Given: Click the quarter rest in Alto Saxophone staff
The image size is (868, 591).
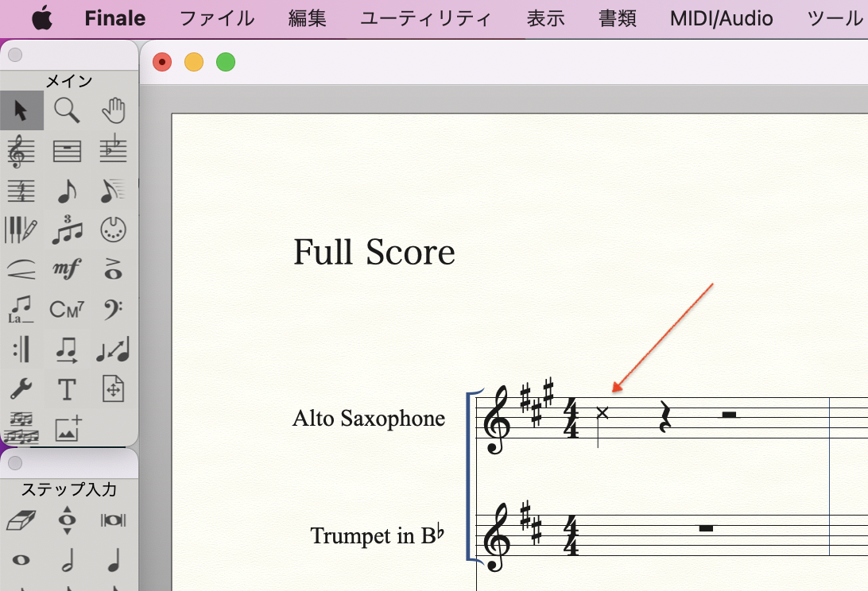Looking at the screenshot, I should (x=666, y=416).
